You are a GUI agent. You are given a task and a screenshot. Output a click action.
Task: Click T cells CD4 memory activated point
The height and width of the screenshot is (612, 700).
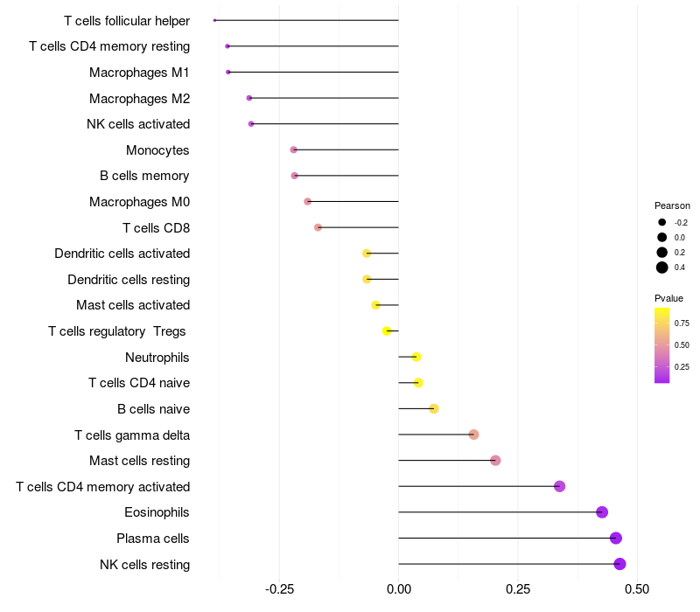coord(559,486)
